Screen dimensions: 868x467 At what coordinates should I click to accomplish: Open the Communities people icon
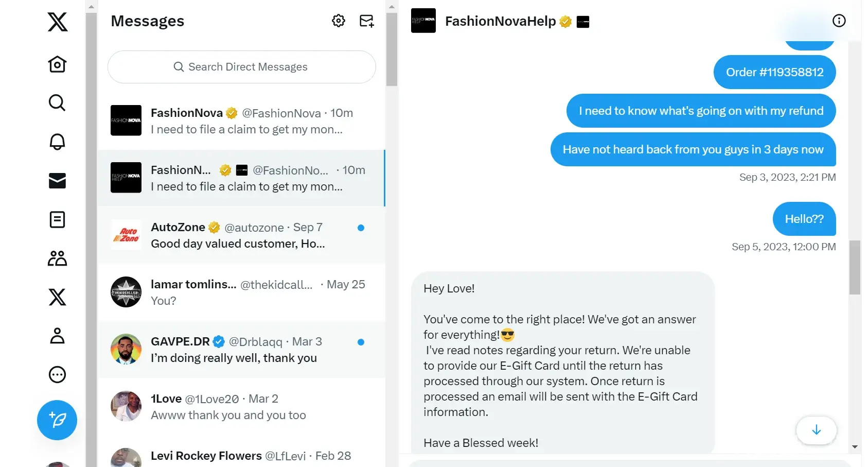[x=57, y=258]
